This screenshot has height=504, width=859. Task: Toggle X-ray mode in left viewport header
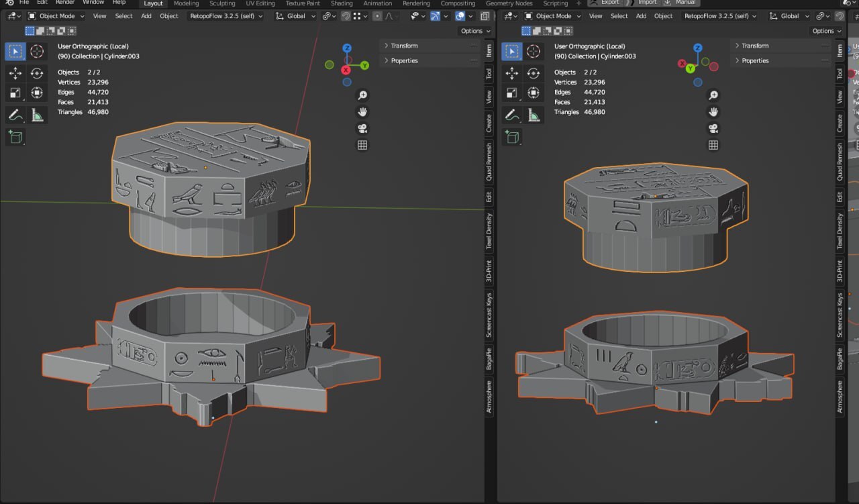(x=485, y=16)
